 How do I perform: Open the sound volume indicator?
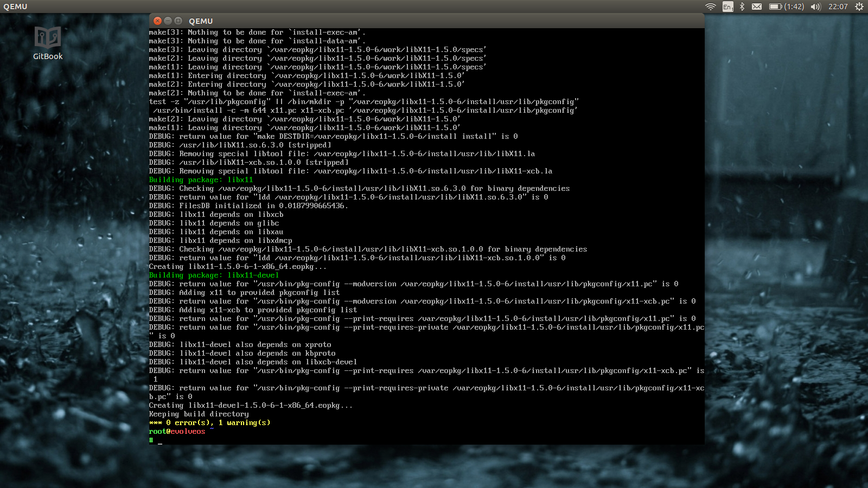point(816,7)
